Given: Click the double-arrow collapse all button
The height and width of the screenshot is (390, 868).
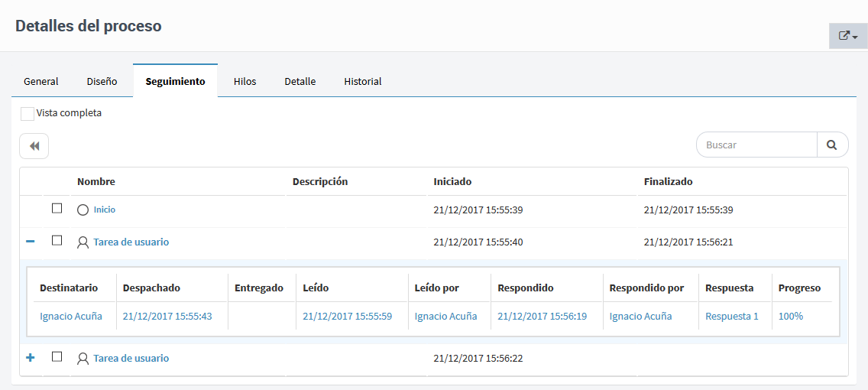Looking at the screenshot, I should pos(34,146).
